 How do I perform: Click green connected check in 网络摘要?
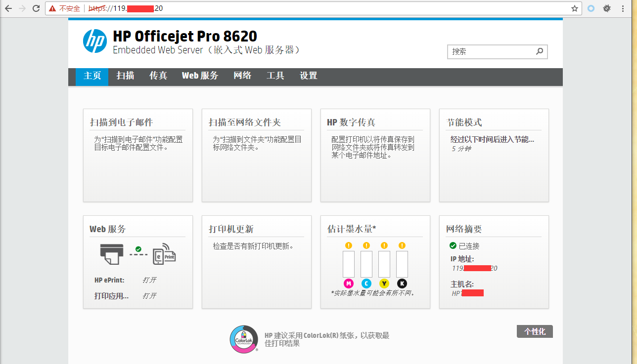pyautogui.click(x=453, y=245)
